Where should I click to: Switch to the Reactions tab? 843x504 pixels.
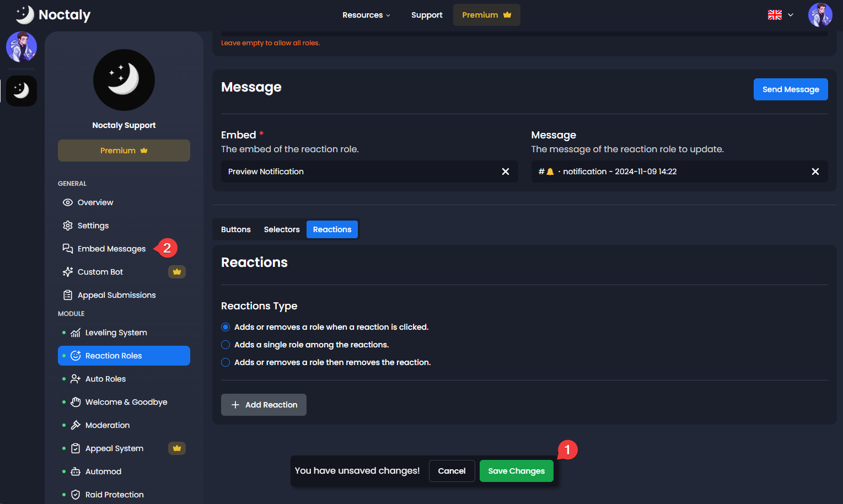coord(332,229)
